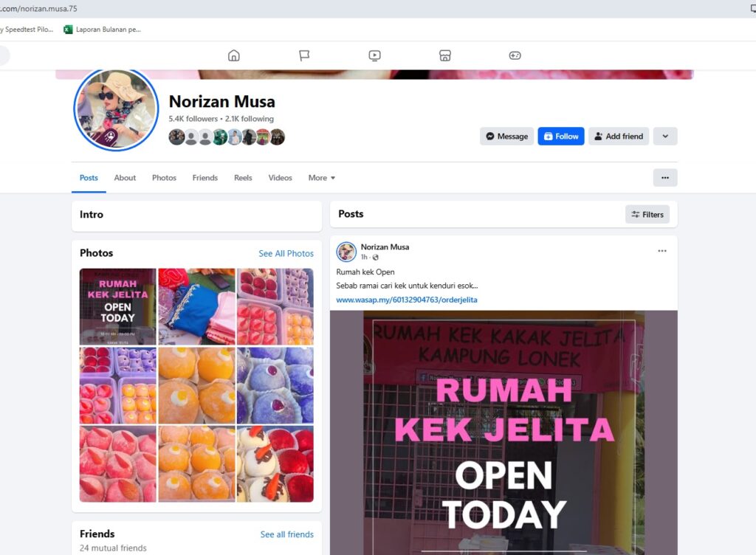Open the Watch video icon
This screenshot has height=555, width=756.
(x=374, y=55)
